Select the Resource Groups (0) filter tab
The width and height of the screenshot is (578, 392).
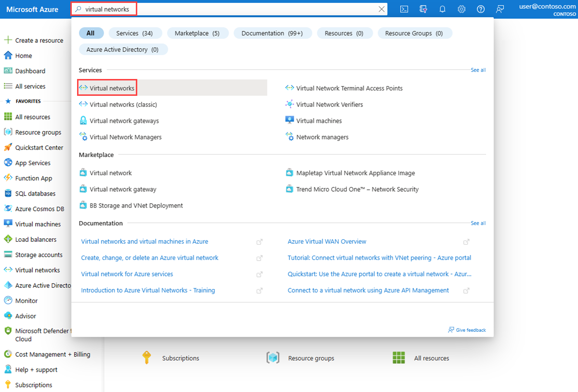[414, 33]
